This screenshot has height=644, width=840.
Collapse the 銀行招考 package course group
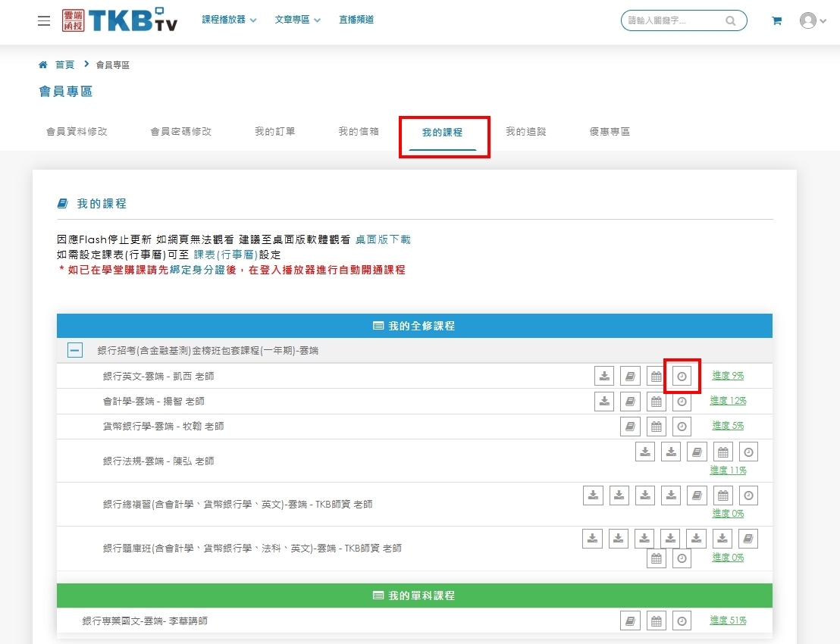coord(74,350)
